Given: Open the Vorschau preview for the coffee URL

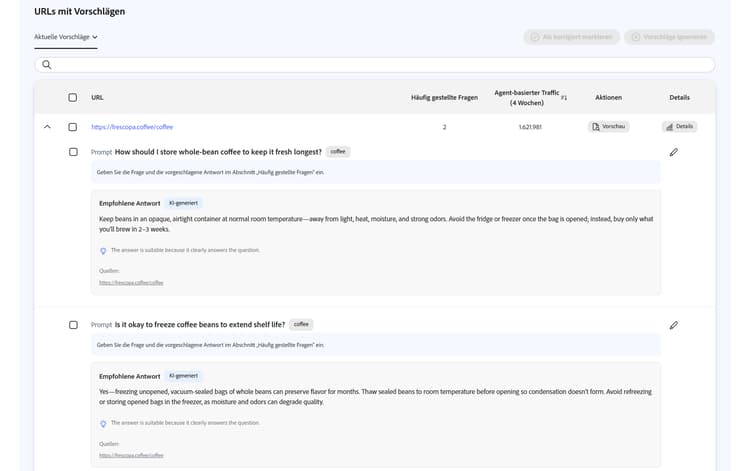Looking at the screenshot, I should 608,127.
